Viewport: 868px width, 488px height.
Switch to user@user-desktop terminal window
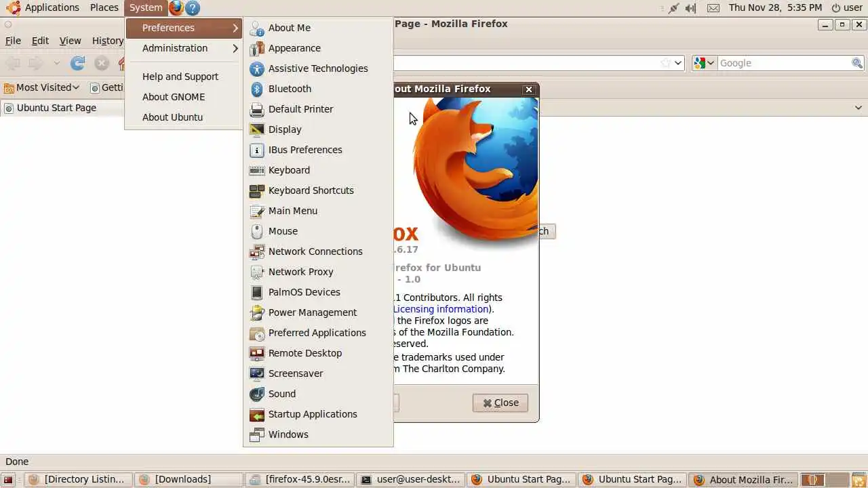[411, 479]
